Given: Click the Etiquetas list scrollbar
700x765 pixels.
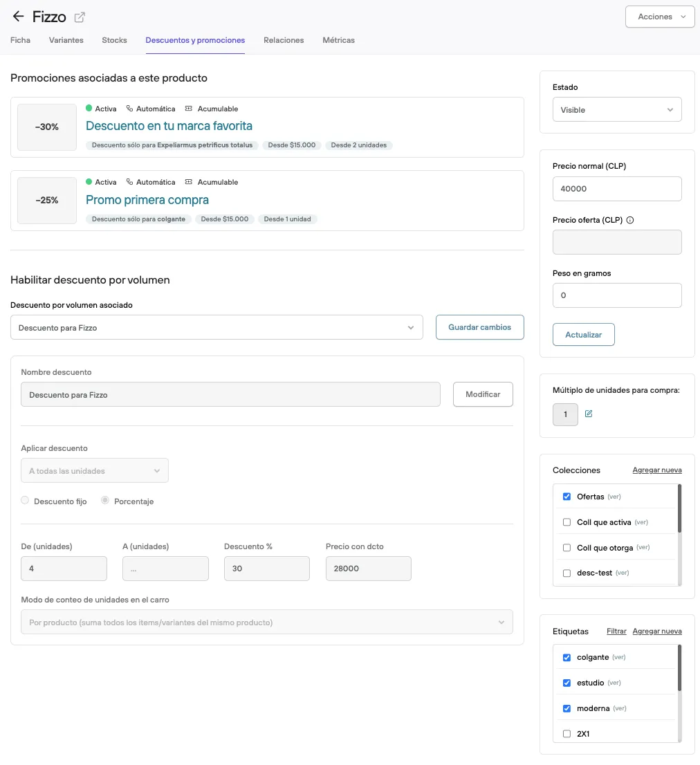Looking at the screenshot, I should point(679,668).
